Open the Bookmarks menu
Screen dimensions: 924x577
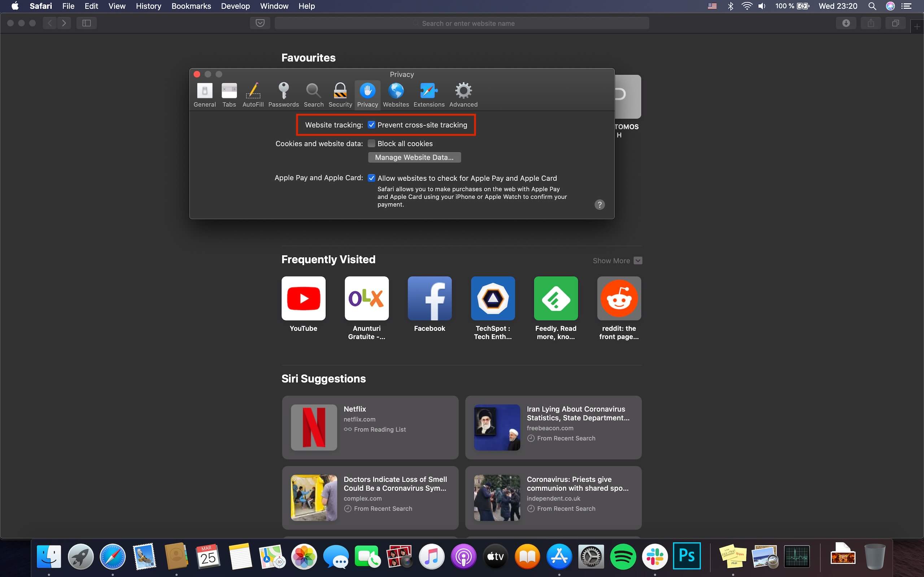click(191, 6)
